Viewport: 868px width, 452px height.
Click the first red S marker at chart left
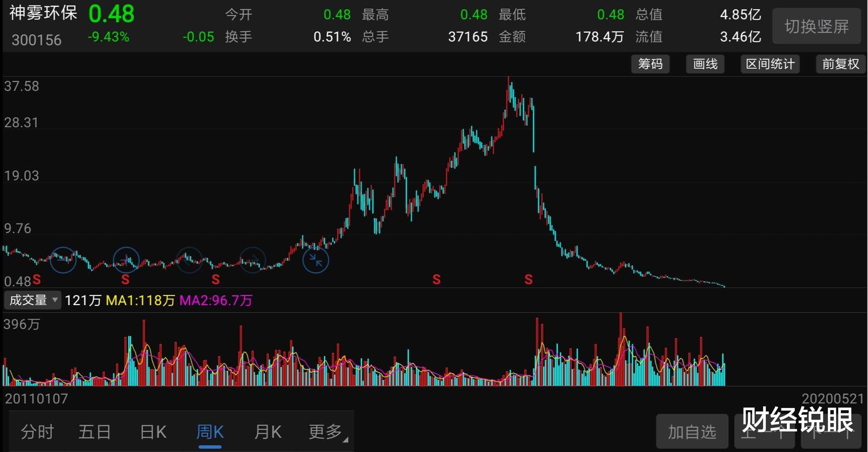coord(36,279)
